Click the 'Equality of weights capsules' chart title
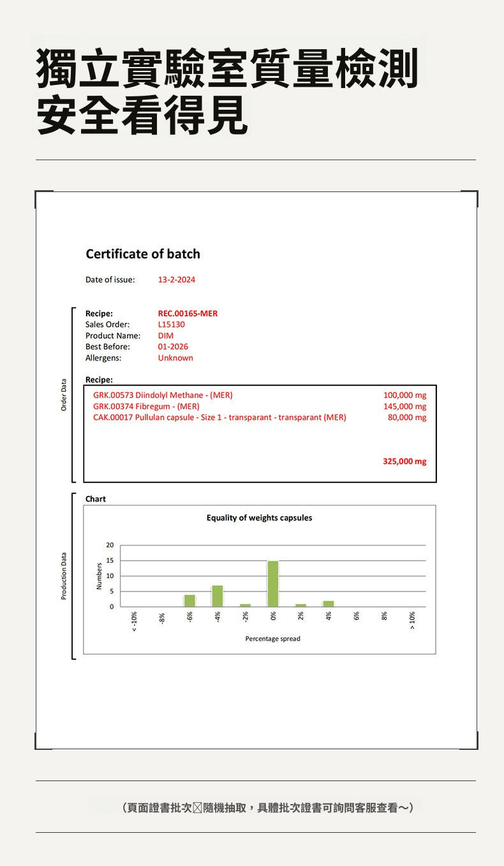This screenshot has width=504, height=866. coord(260,518)
